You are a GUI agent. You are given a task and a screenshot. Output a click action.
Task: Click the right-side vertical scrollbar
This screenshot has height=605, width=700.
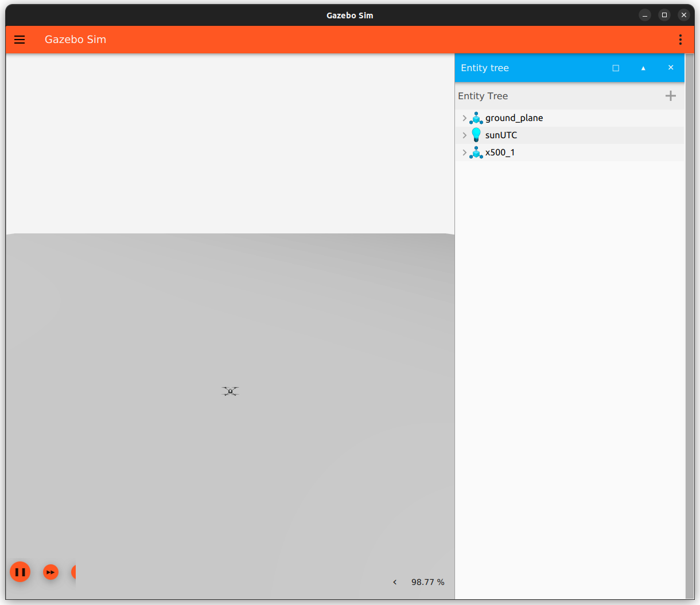pyautogui.click(x=690, y=326)
